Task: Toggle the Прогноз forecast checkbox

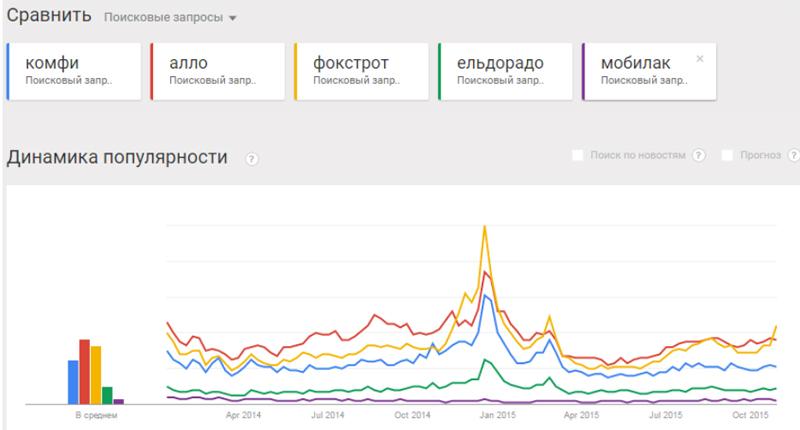Action: (728, 156)
